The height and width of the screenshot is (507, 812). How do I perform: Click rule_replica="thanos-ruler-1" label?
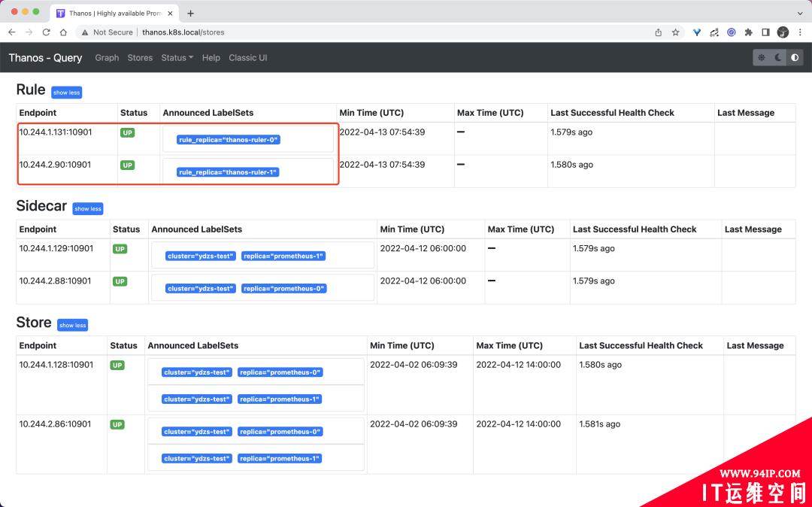(x=228, y=172)
